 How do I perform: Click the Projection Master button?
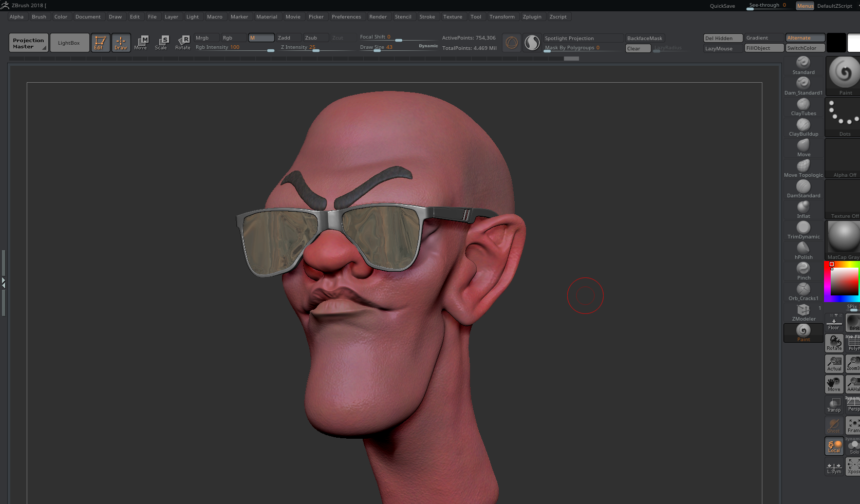point(29,43)
